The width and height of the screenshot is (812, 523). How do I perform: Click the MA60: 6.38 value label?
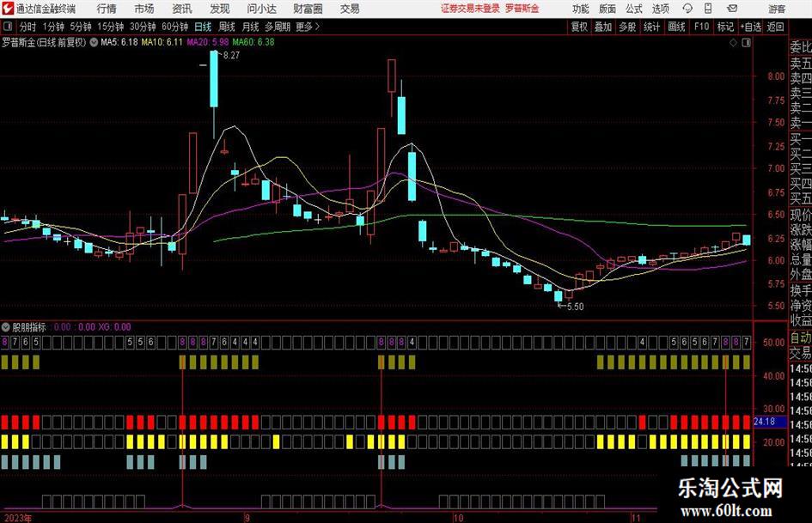pos(253,42)
